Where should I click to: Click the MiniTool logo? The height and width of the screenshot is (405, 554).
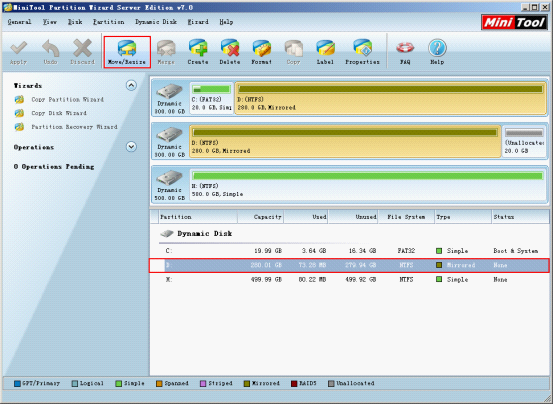[514, 23]
